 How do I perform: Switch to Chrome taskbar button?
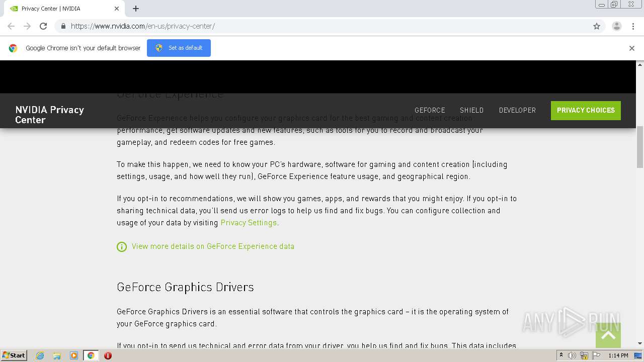click(91, 355)
